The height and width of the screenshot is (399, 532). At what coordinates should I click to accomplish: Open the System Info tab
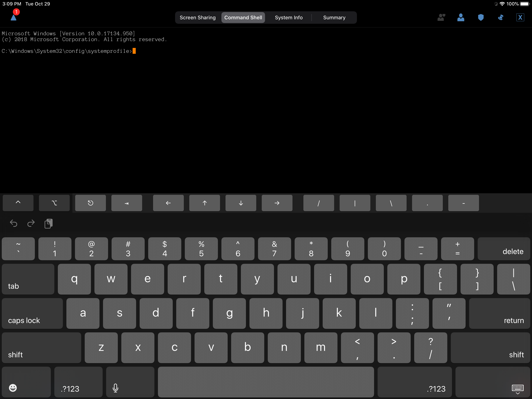[289, 18]
